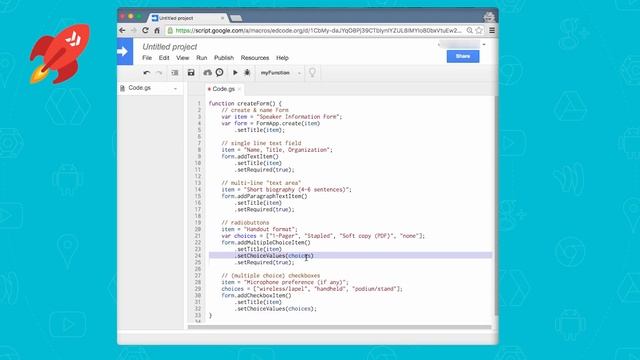Click the line "form.addParagraphTextItem()"
Screen dimensions: 640x360
pos(264,196)
